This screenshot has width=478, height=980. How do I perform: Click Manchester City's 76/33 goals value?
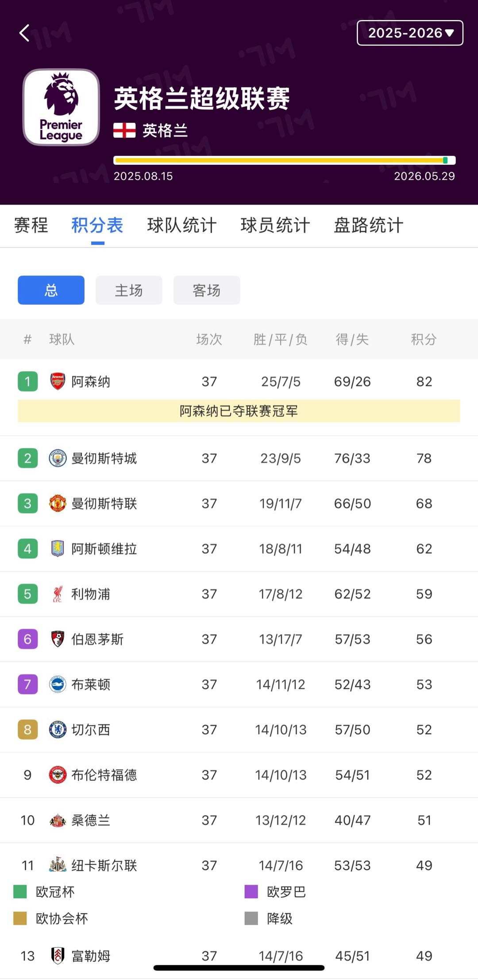[x=352, y=458]
